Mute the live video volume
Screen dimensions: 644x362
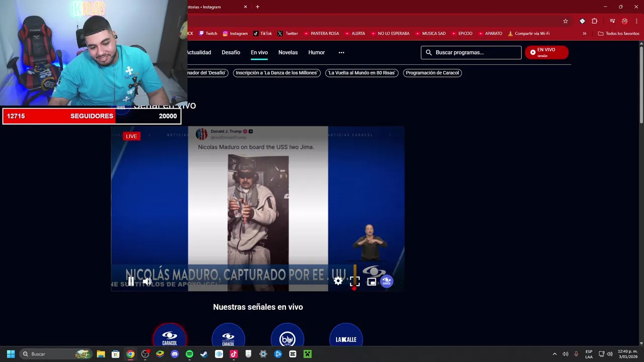click(147, 282)
